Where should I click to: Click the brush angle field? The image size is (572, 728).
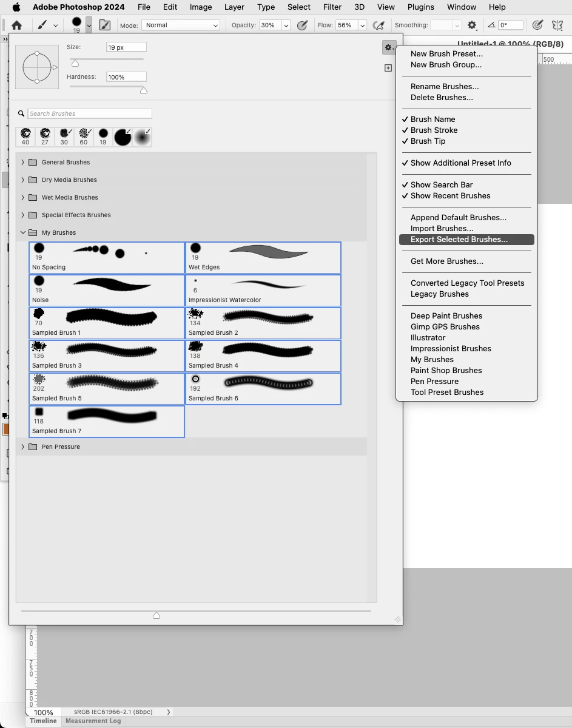click(x=511, y=25)
